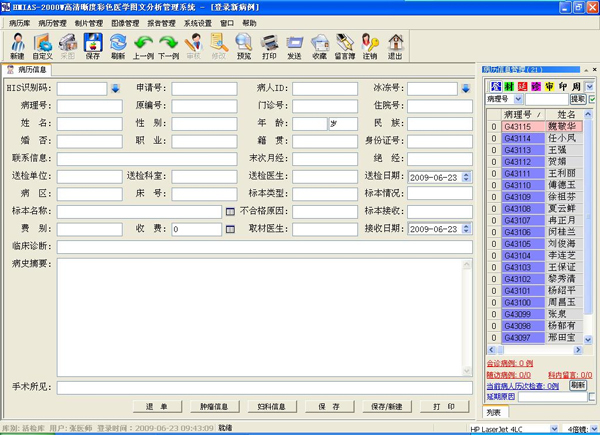Open the HP LaserJet 4LC printer dropdown
Viewport: 600px width, 435px height.
pos(554,429)
